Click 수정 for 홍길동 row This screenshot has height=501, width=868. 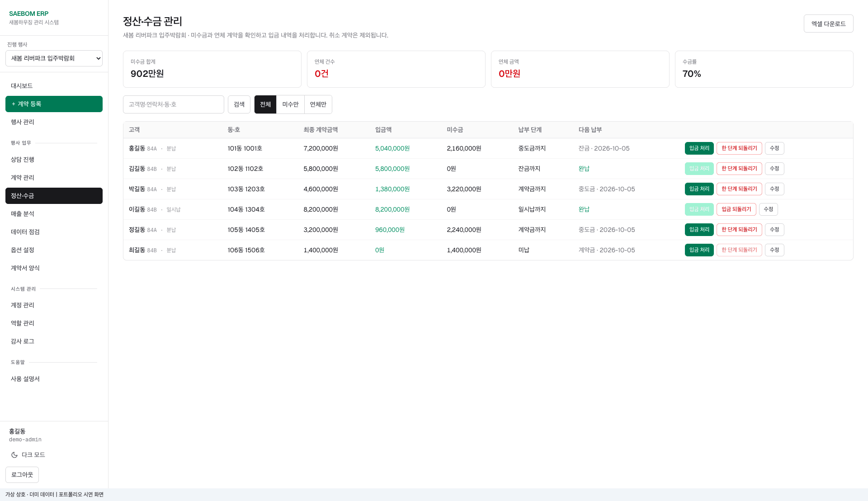[x=774, y=148]
